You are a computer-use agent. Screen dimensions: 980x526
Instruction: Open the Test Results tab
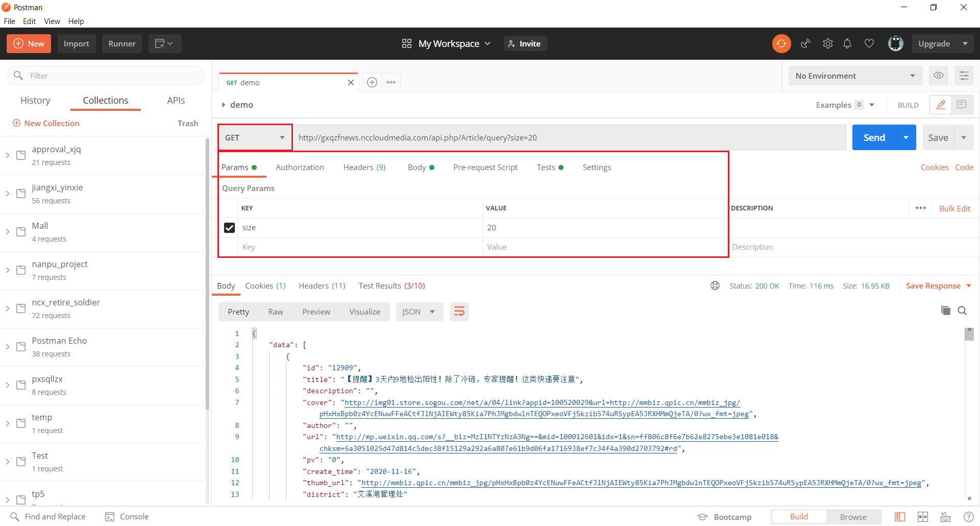click(391, 286)
